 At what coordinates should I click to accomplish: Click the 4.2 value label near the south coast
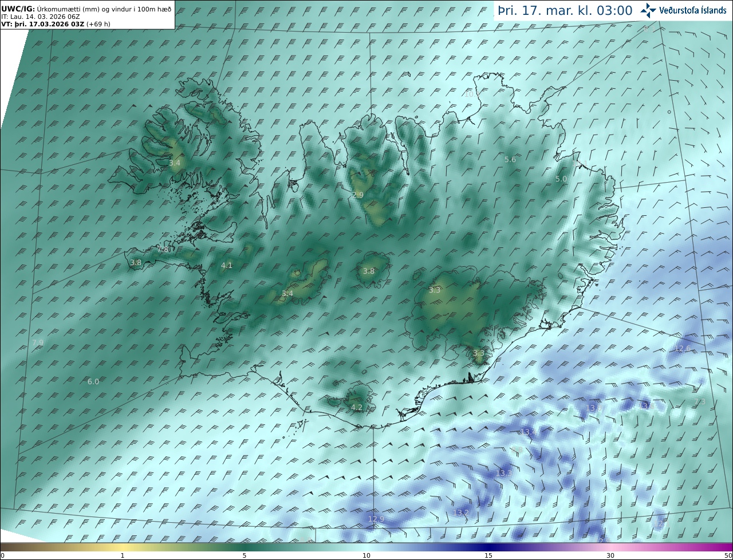tap(357, 408)
